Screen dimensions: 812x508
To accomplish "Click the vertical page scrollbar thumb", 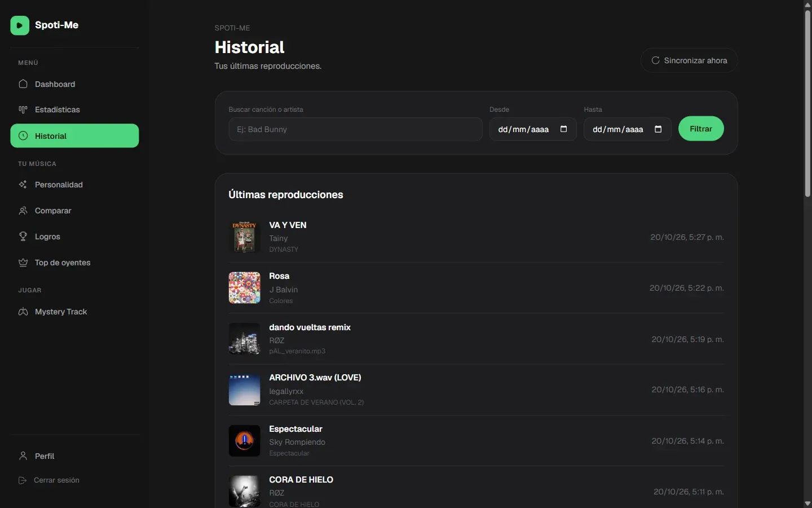I will coord(807,103).
